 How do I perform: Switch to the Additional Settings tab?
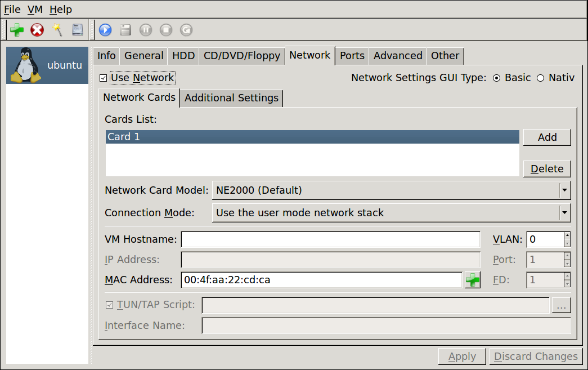point(231,98)
